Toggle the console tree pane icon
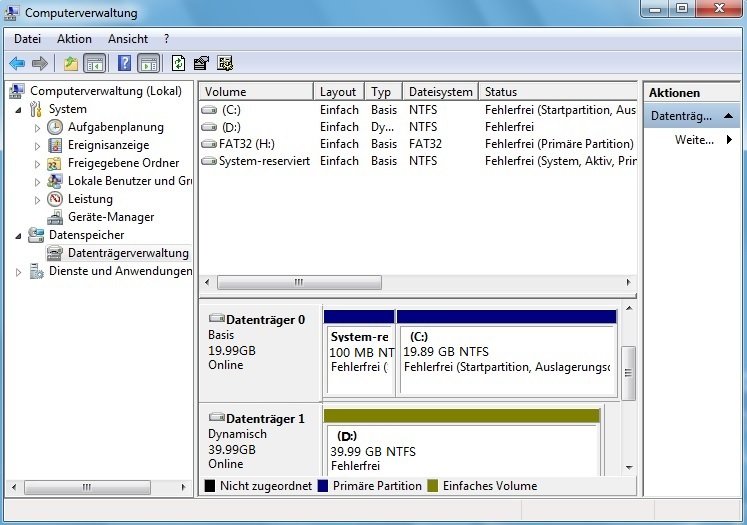 point(94,63)
